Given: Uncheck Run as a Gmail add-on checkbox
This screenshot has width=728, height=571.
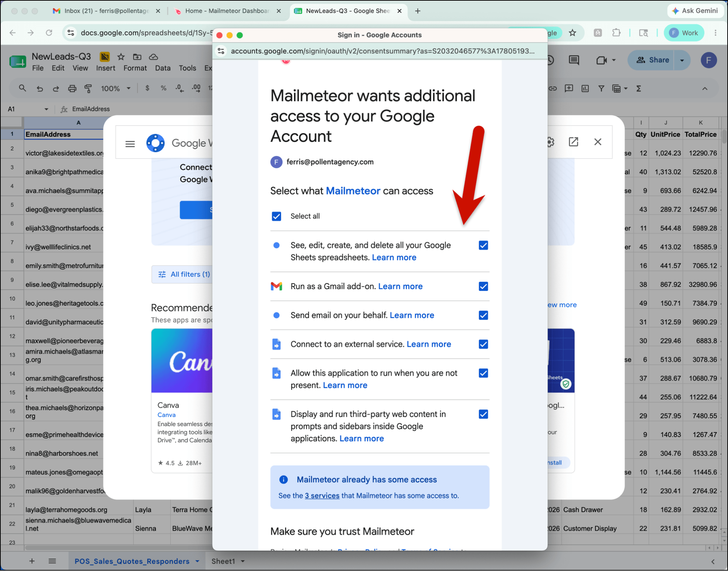Looking at the screenshot, I should [483, 286].
